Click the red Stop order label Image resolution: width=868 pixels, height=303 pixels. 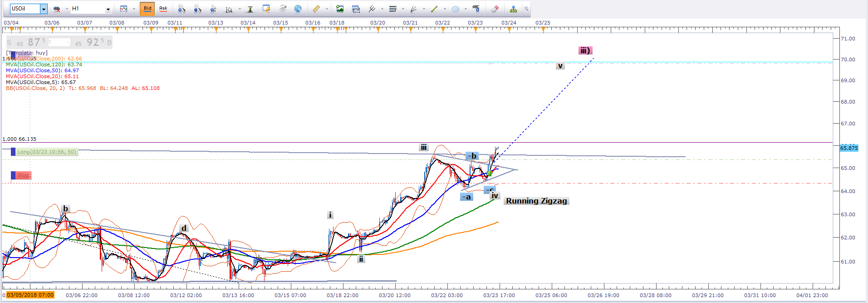[24, 175]
